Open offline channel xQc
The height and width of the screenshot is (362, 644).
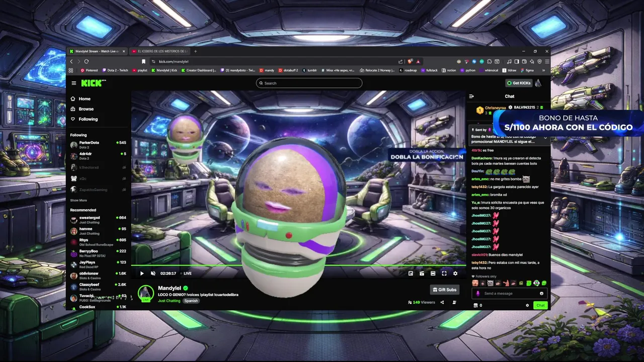click(98, 178)
